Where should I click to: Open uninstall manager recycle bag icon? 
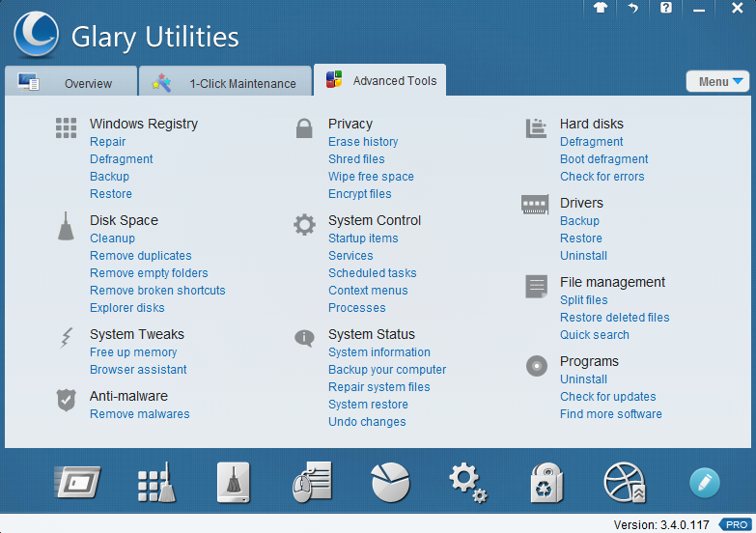(546, 483)
